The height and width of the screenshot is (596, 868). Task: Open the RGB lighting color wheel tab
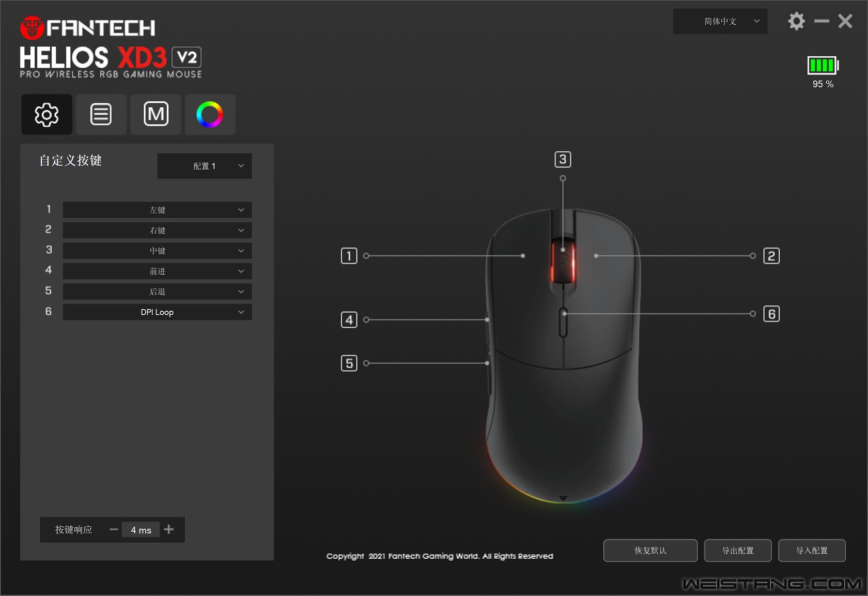click(x=210, y=114)
